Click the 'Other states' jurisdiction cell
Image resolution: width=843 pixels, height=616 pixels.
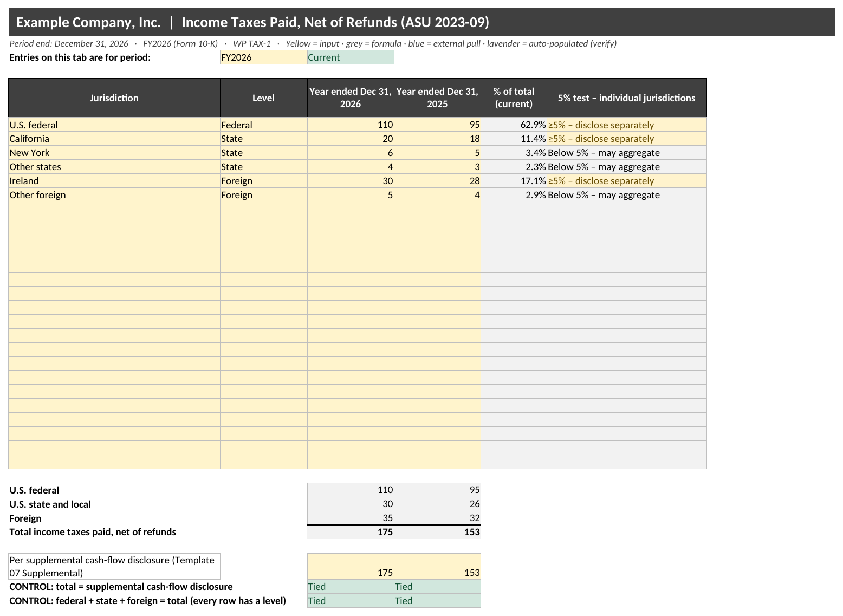[114, 167]
